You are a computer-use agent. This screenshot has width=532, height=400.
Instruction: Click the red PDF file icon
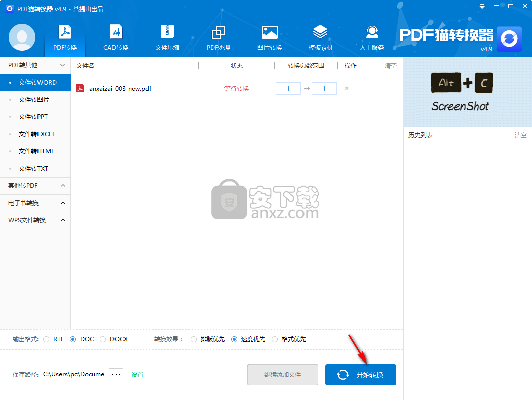point(80,88)
